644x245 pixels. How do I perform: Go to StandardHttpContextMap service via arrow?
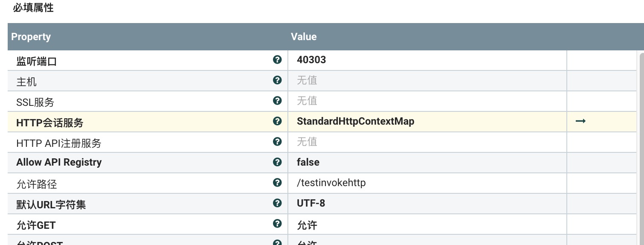(580, 121)
